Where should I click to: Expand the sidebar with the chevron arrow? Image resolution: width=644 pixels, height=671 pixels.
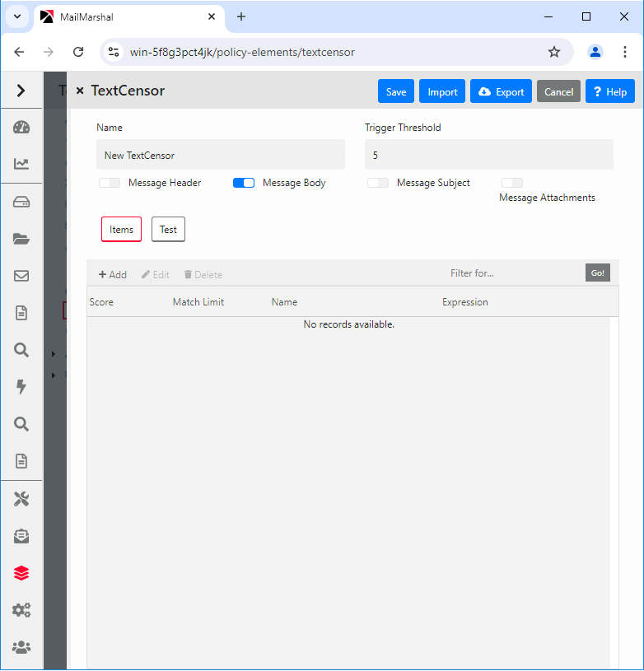[x=21, y=91]
